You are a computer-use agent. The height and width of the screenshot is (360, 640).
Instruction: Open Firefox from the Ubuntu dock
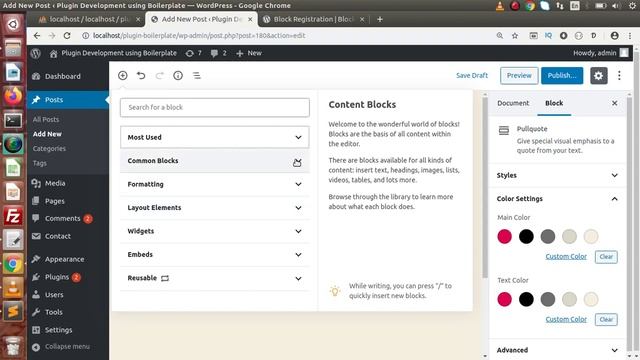pyautogui.click(x=13, y=97)
